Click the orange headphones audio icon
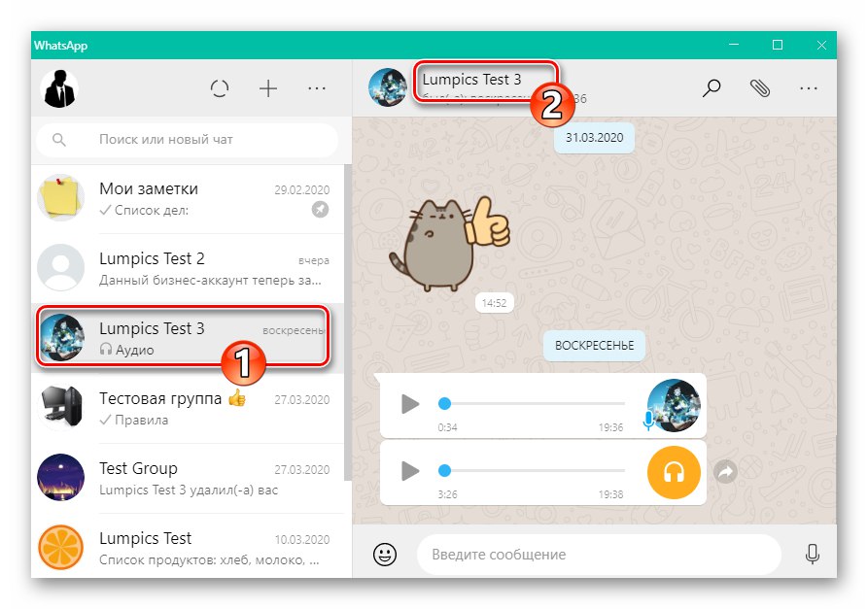 tap(674, 472)
